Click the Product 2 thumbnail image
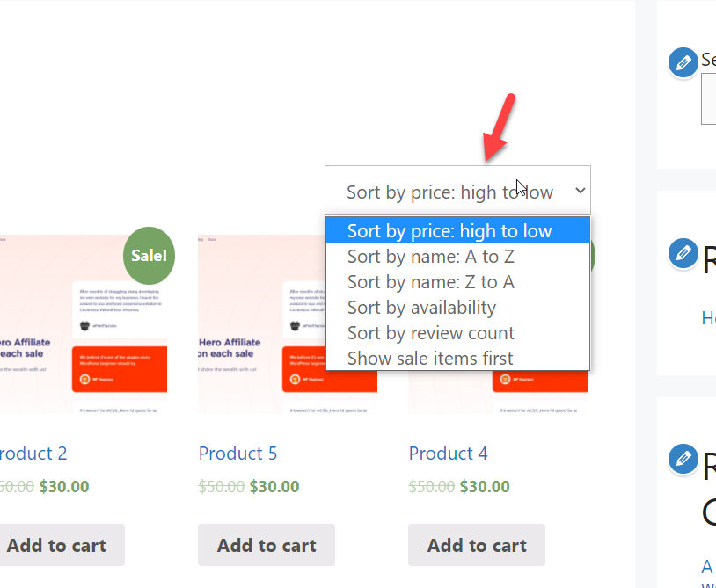716x588 pixels. coord(84,324)
